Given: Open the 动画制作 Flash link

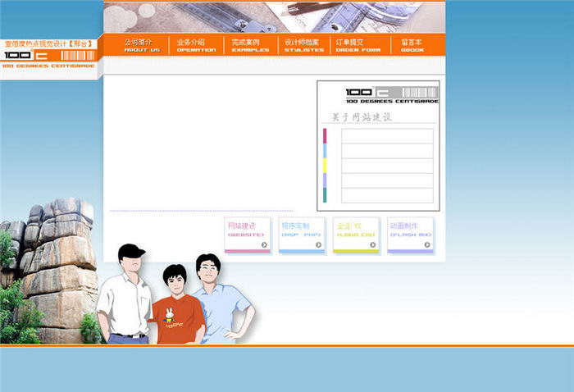Looking at the screenshot, I should tap(410, 230).
